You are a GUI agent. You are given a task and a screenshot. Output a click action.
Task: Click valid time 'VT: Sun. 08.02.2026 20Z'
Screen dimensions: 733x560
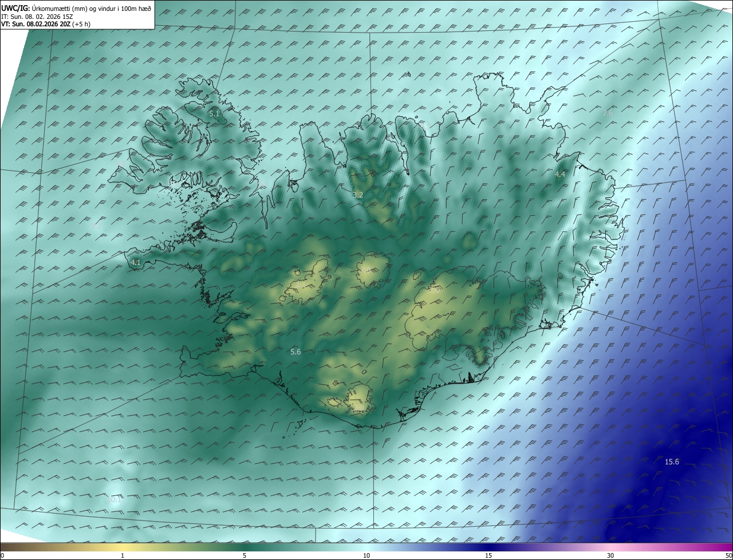click(36, 24)
